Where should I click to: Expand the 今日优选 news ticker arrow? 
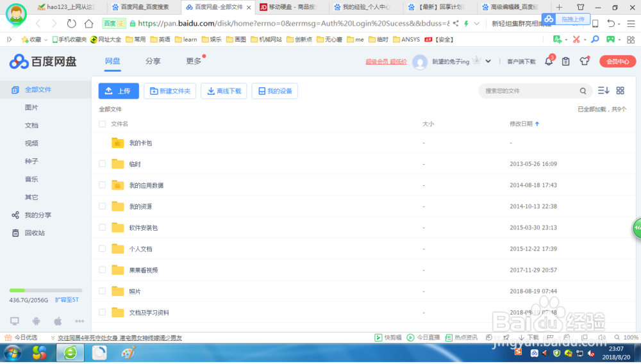coord(53,338)
